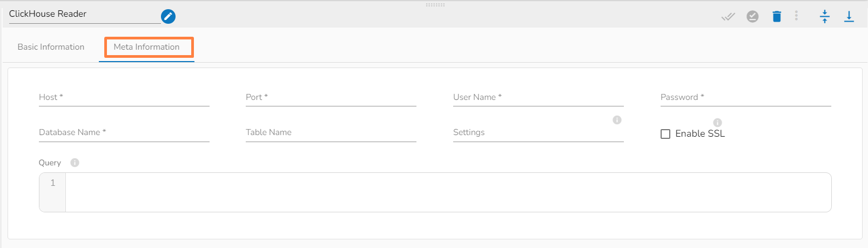Click the info icon above Enable SSL
This screenshot has height=248, width=868.
pos(717,123)
